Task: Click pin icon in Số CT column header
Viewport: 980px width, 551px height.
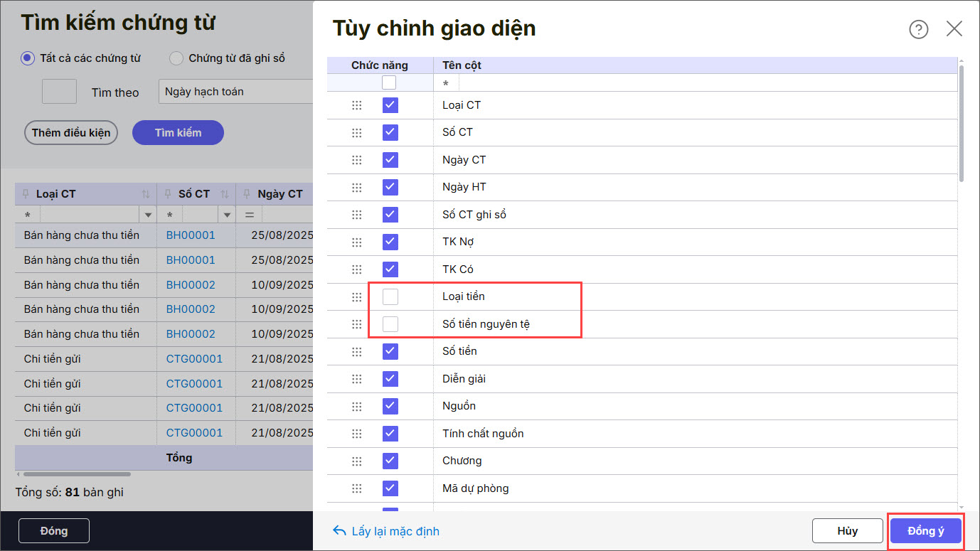Action: pyautogui.click(x=169, y=194)
